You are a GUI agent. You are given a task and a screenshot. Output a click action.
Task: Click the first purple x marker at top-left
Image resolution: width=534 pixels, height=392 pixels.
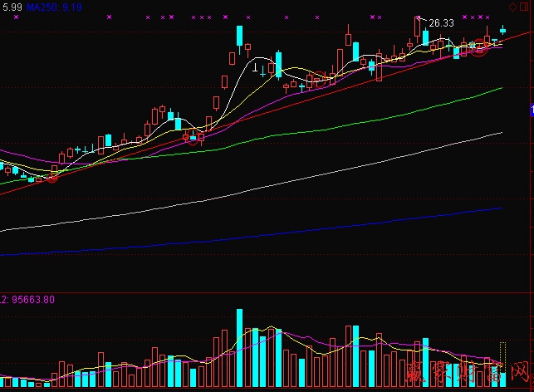point(16,16)
